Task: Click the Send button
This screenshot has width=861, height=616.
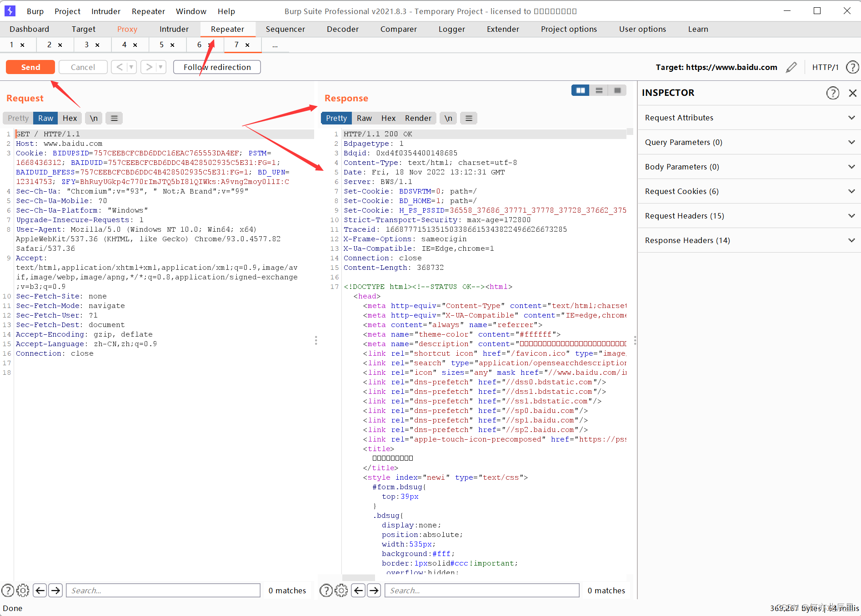Action: [x=30, y=67]
